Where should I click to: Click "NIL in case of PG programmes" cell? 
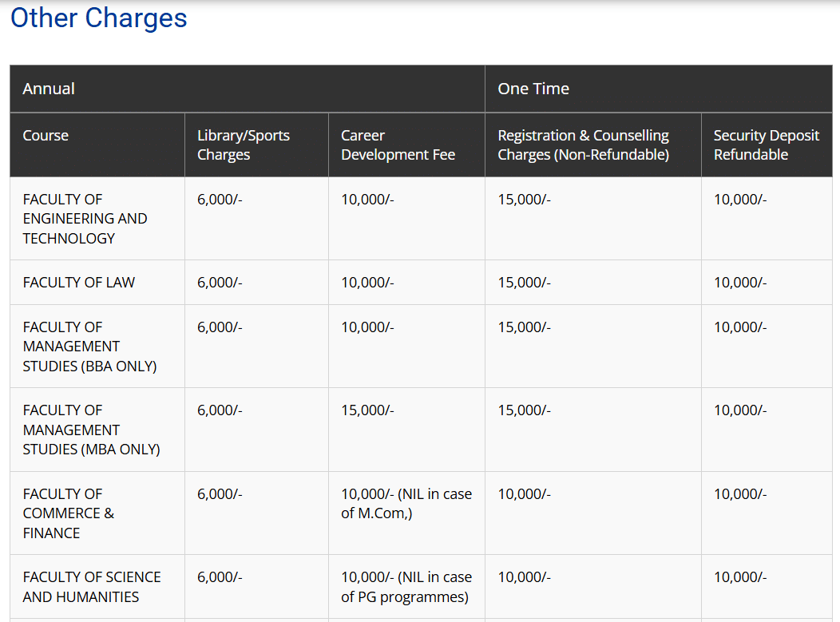[x=406, y=587]
